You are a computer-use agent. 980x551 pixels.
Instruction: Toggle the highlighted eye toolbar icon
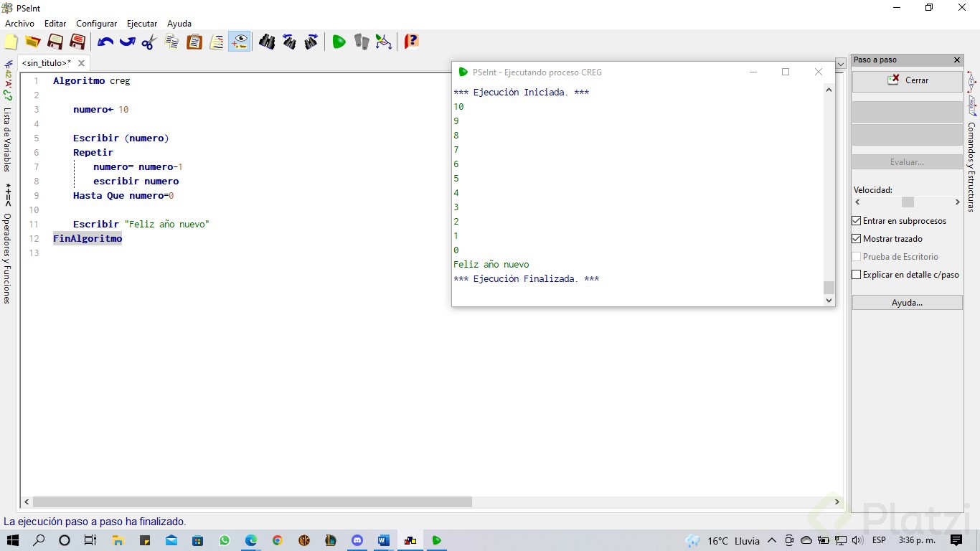click(240, 42)
